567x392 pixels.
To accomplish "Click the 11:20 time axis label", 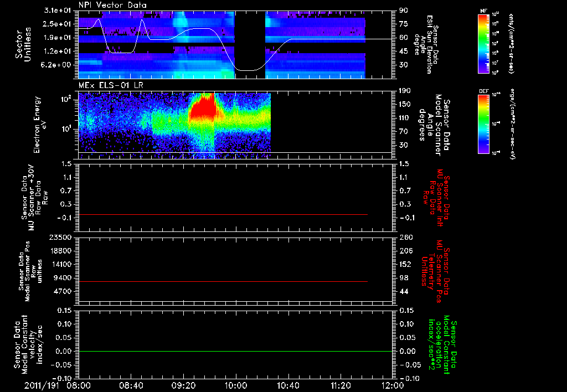I will tap(341, 385).
